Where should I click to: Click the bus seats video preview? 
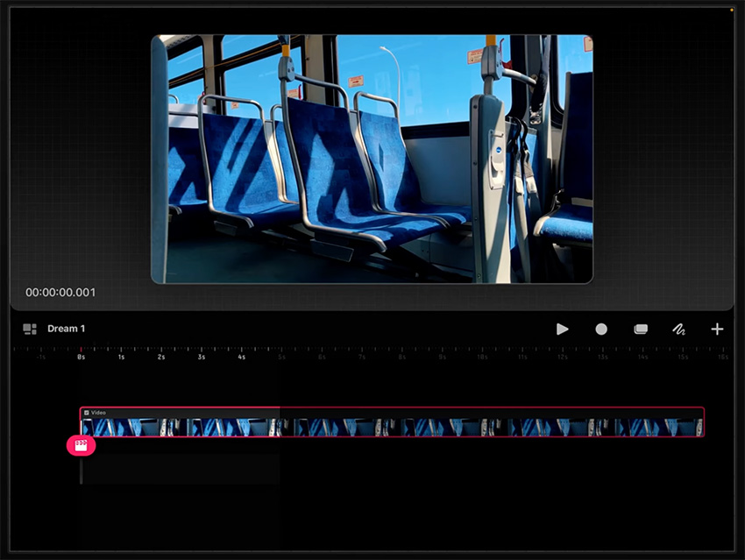click(372, 159)
